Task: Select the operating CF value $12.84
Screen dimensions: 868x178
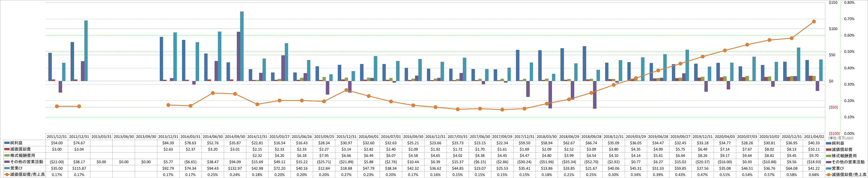Action: point(324,168)
